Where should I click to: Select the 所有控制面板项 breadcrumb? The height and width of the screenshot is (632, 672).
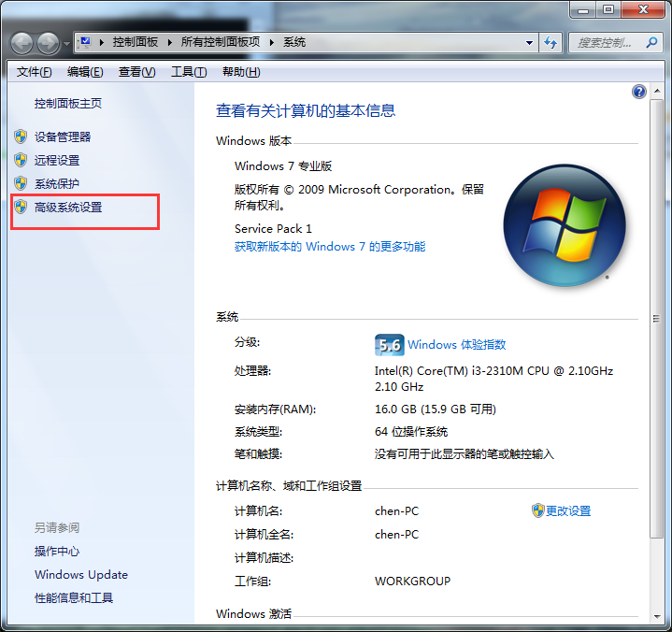[221, 42]
